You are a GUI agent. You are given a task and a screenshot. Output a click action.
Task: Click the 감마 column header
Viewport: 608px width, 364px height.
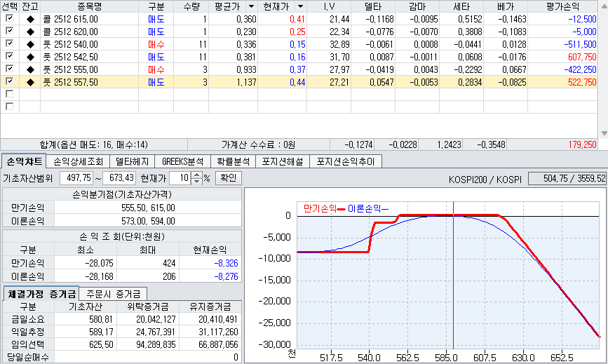click(x=417, y=6)
